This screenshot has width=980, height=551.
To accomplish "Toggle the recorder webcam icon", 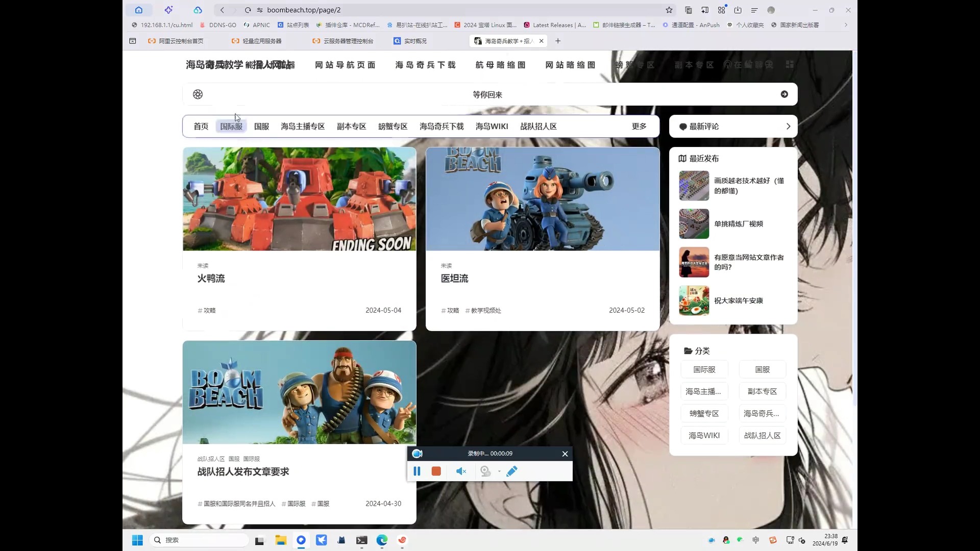I will pos(485,471).
